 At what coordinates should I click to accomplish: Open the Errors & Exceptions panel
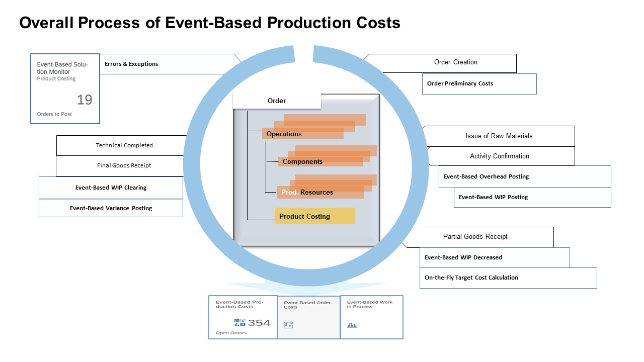pos(131,64)
